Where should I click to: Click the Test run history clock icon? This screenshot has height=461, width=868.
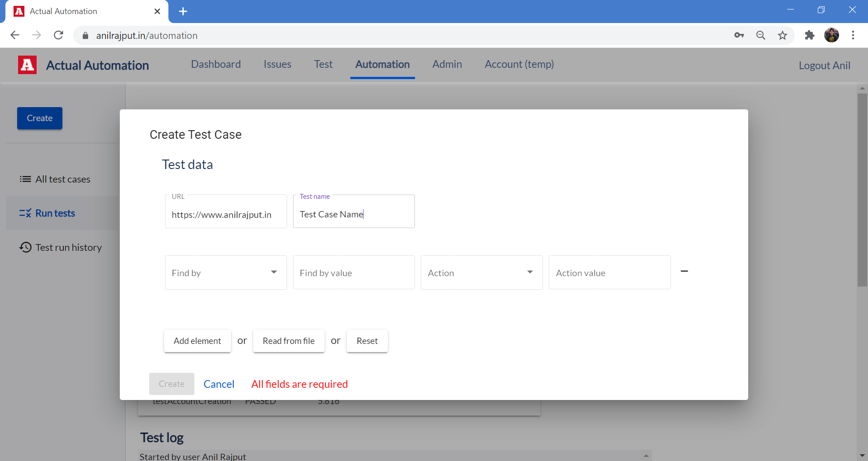tap(25, 247)
